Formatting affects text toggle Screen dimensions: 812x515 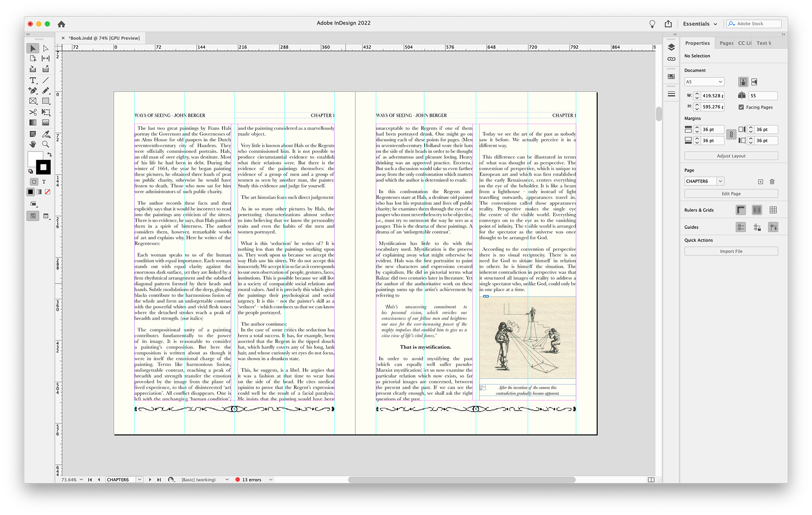tap(44, 182)
